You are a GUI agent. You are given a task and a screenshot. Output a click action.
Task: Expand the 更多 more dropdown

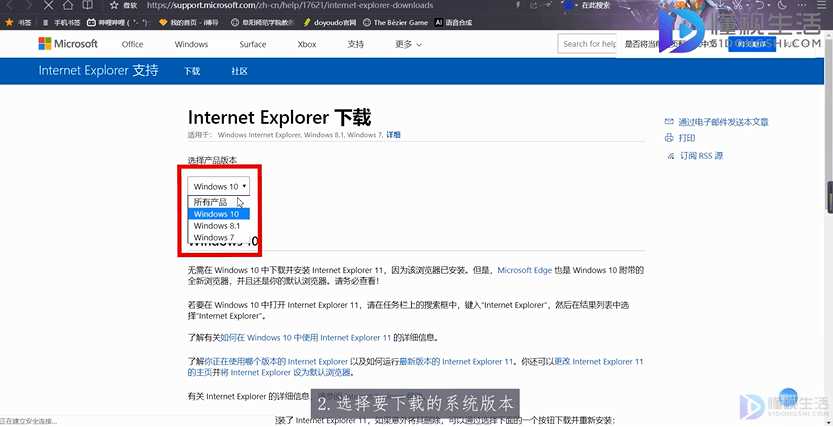point(408,44)
